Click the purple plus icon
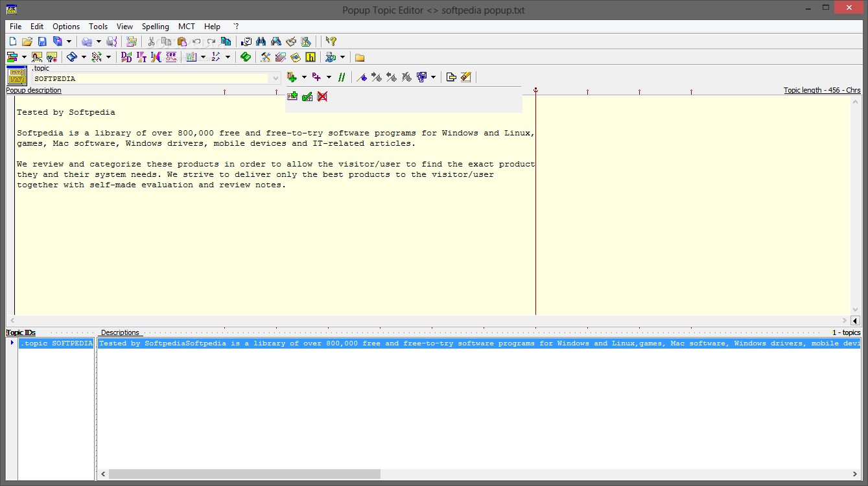The image size is (868, 486). click(x=316, y=77)
